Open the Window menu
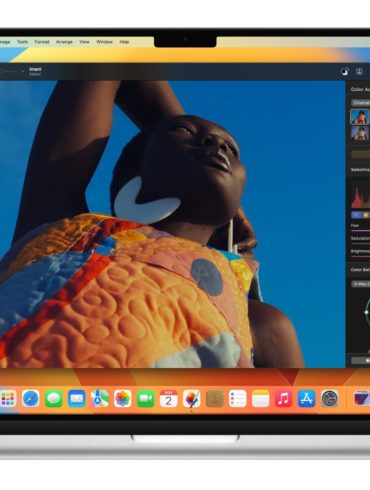Image resolution: width=370 pixels, height=490 pixels. point(104,42)
